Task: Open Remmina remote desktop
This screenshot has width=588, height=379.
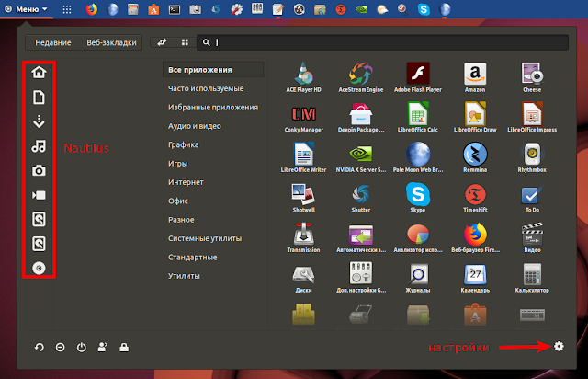Action: [x=475, y=157]
